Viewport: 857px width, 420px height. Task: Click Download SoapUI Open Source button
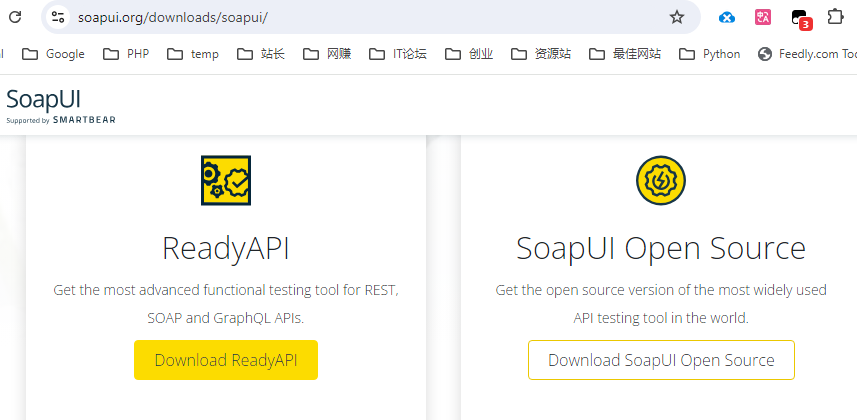(661, 360)
